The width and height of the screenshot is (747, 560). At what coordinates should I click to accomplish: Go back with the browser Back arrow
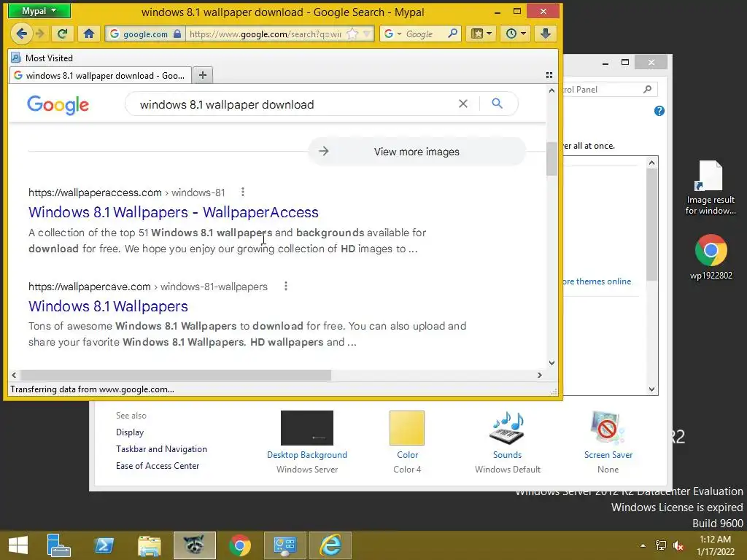click(21, 34)
